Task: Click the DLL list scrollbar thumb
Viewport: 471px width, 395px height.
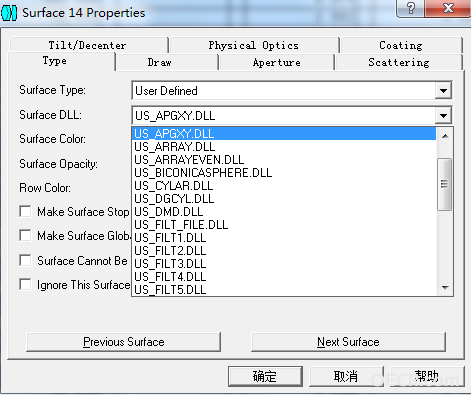Action: 444,184
